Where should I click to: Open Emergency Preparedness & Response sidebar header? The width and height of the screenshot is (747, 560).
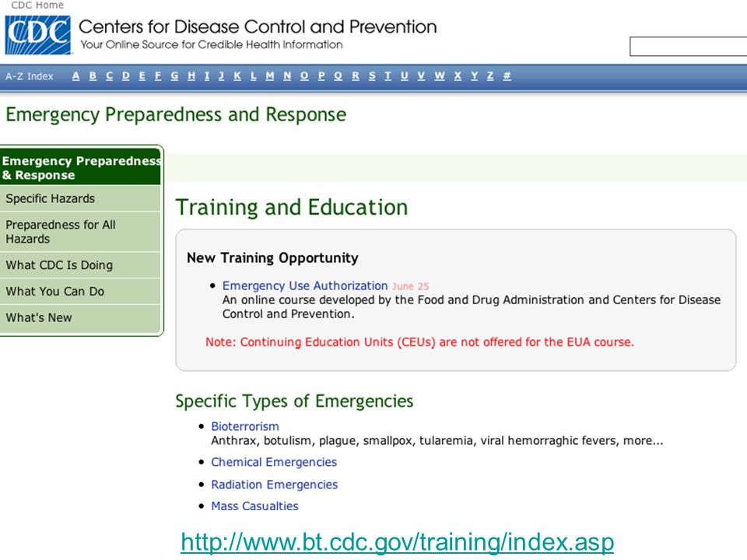[81, 168]
